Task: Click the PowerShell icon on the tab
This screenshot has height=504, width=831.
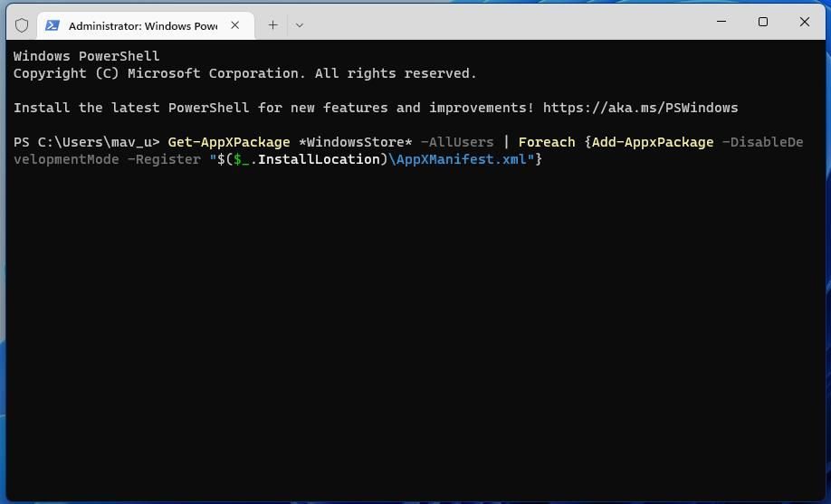Action: coord(52,25)
